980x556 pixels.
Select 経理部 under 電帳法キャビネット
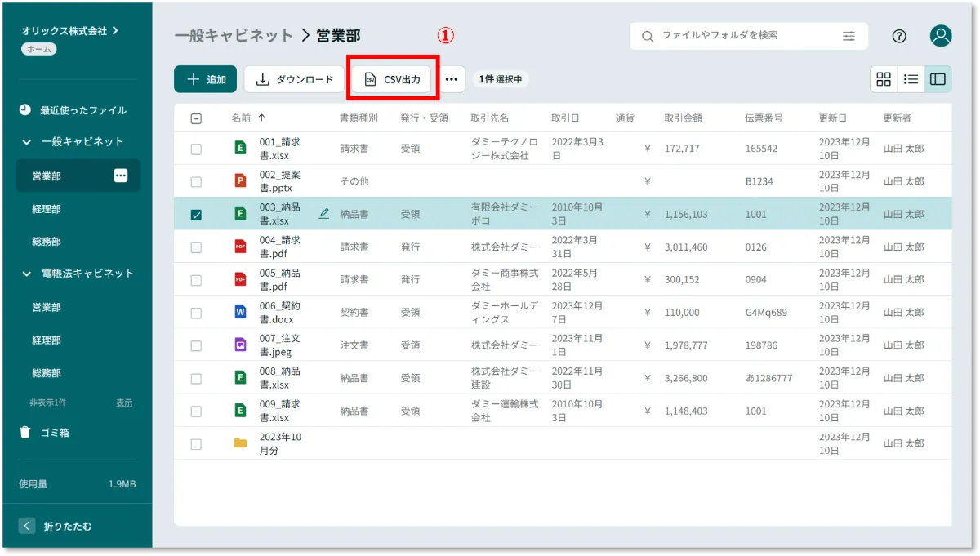pos(47,340)
